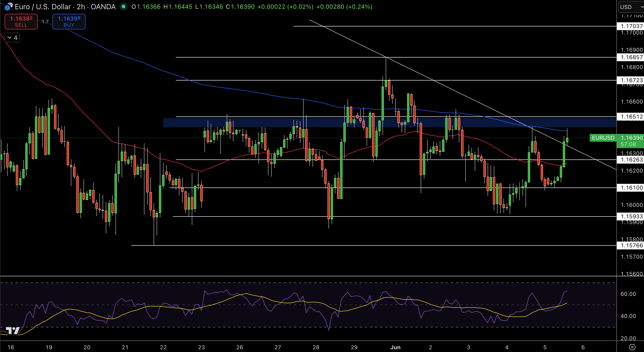
Task: Click the 29 date label on time axis
Action: tap(354, 347)
